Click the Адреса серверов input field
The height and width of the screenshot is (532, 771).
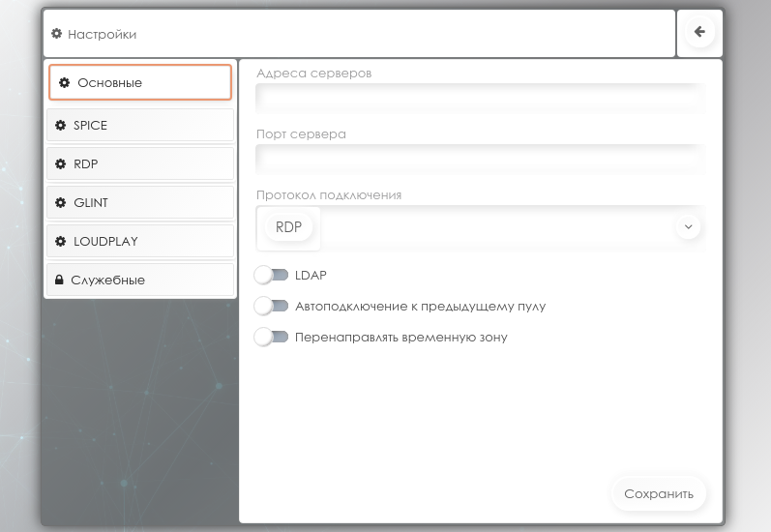point(479,97)
